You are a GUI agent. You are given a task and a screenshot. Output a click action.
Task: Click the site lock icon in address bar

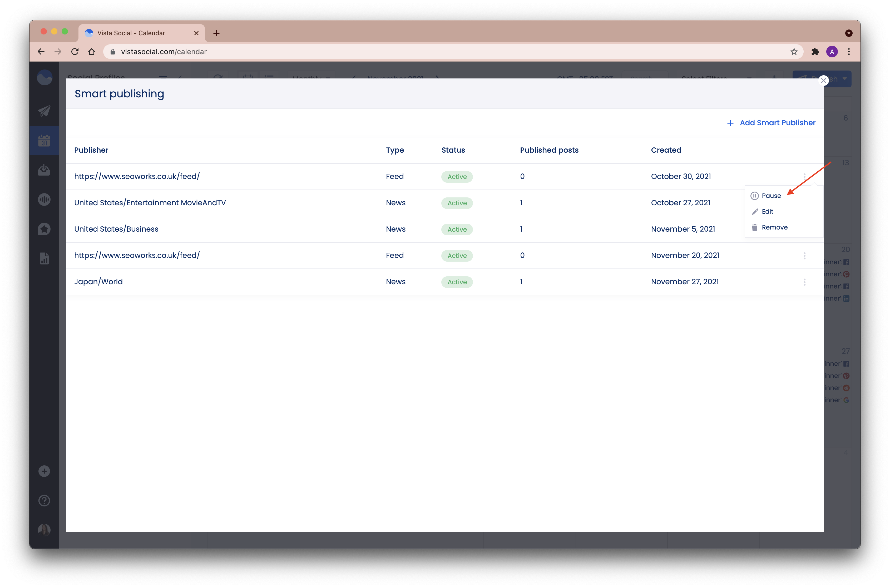point(112,52)
